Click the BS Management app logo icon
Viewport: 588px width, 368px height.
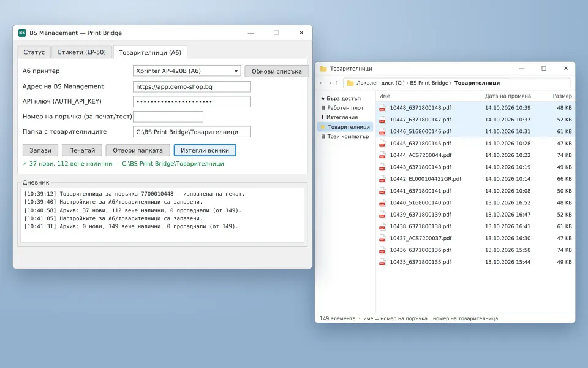click(22, 33)
